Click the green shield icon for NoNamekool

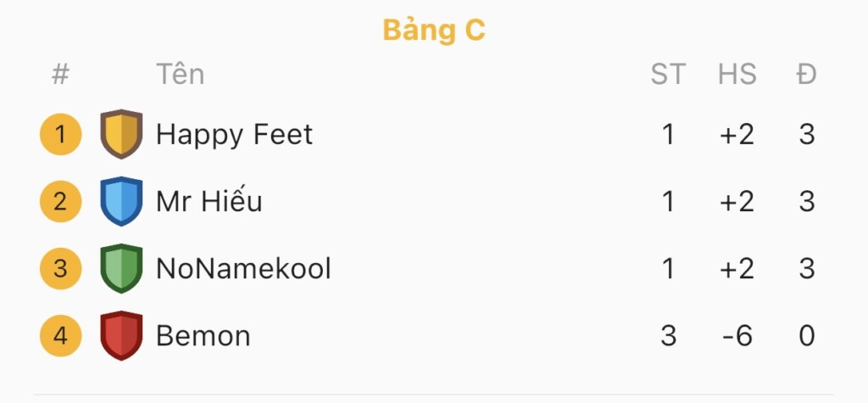coord(121,268)
